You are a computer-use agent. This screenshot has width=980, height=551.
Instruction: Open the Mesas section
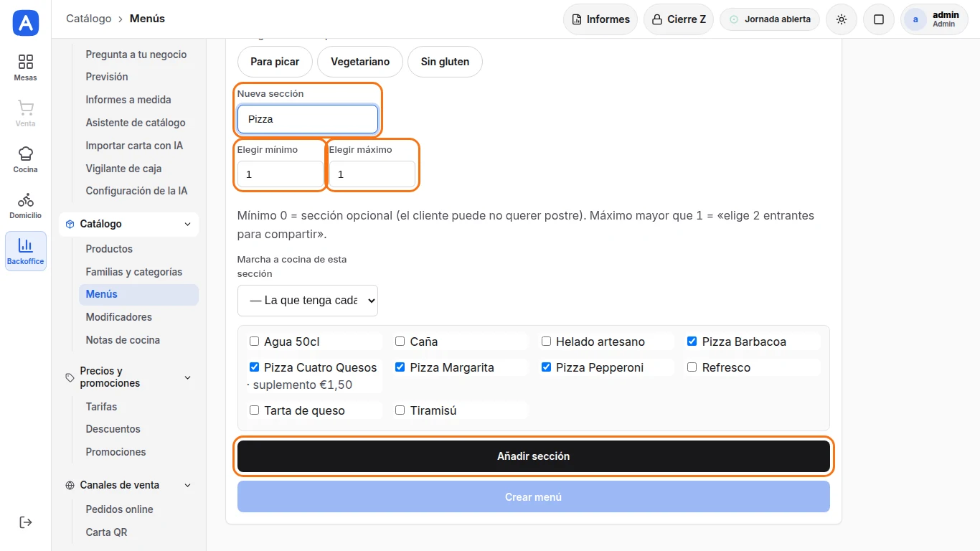point(26,67)
